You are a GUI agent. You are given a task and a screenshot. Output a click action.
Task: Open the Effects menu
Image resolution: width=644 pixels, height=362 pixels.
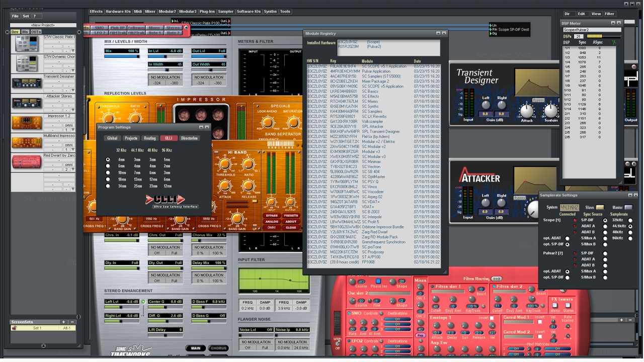(x=96, y=11)
